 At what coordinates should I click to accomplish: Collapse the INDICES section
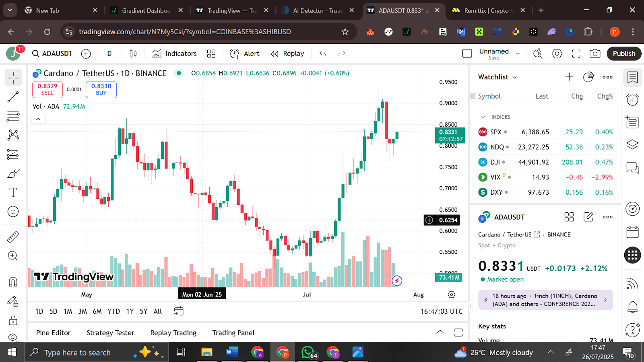coord(483,117)
